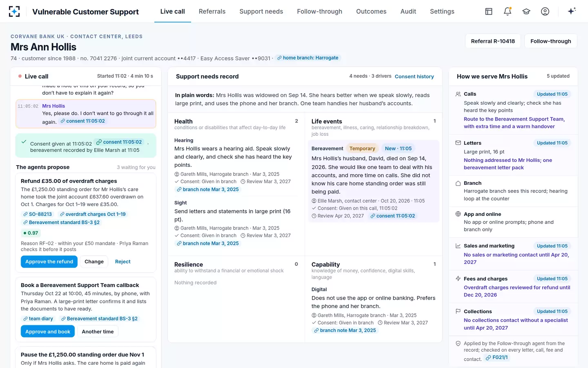
Task: Open the branch note link under Digital
Action: (x=345, y=330)
